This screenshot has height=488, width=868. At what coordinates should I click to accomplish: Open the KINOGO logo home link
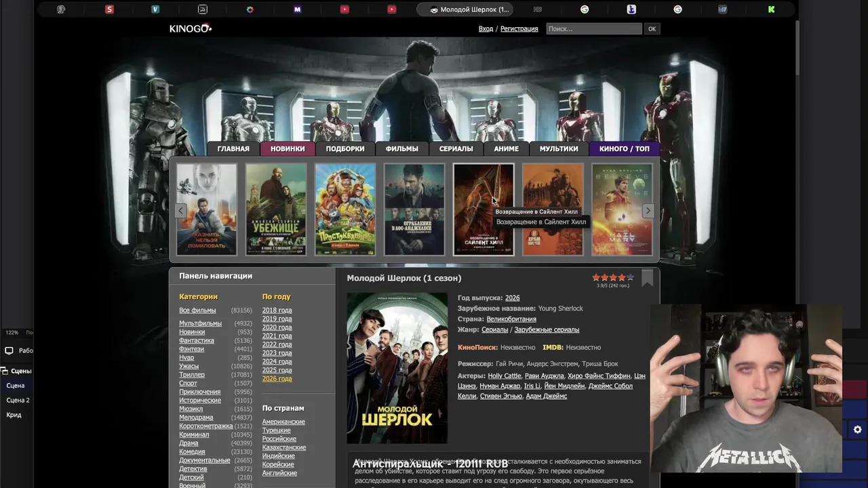coord(191,28)
